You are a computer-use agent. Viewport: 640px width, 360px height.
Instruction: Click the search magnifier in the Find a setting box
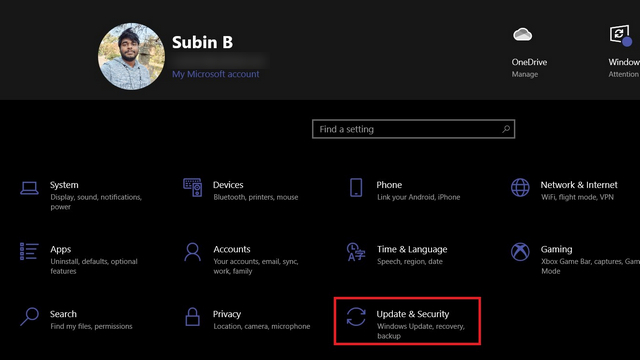506,129
